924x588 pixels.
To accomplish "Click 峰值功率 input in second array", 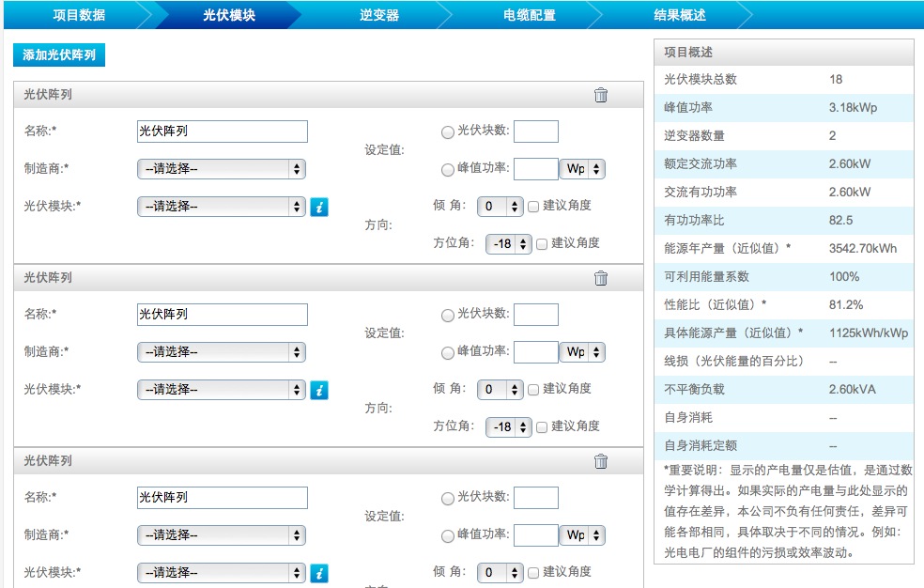I will tap(535, 352).
